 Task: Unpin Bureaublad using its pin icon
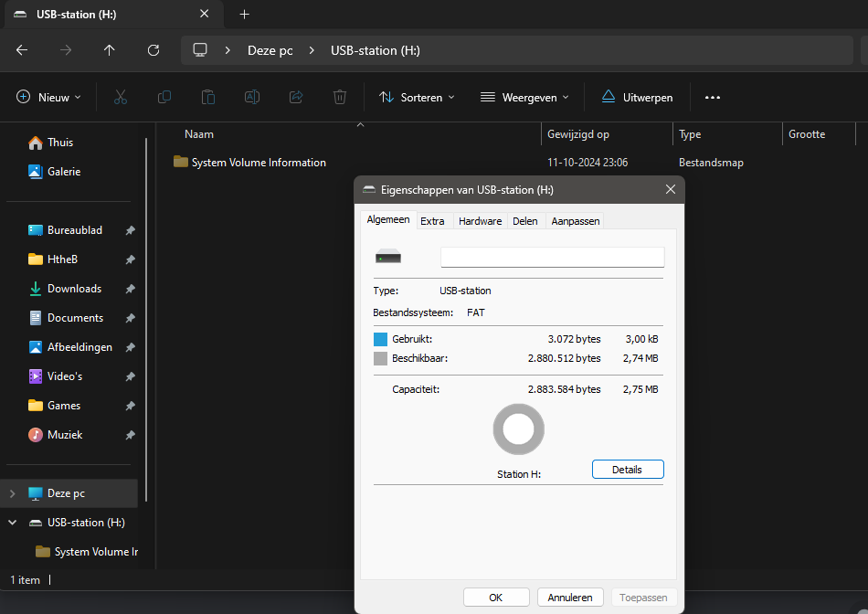click(x=130, y=230)
